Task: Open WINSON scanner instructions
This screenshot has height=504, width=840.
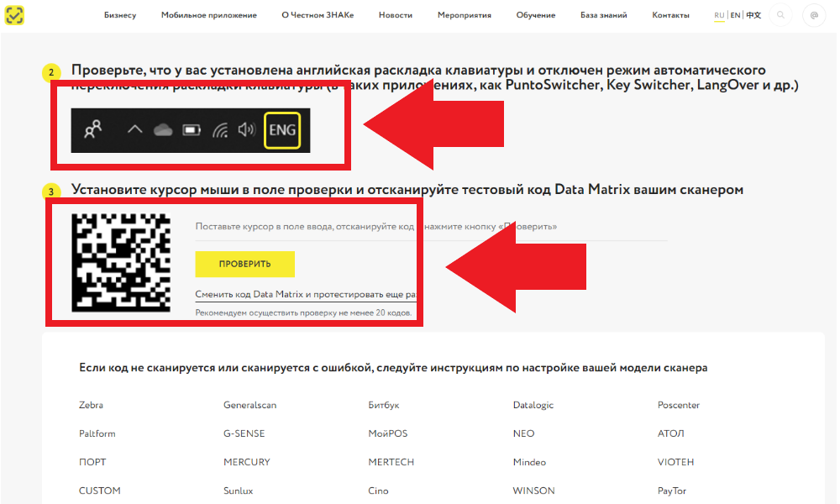Action: coord(533,490)
